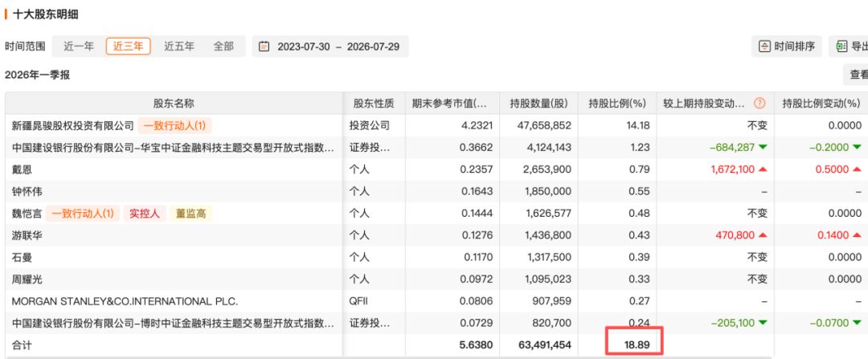This screenshot has width=868, height=359.
Task: Click the shareholder name 钟怀伟
Action: pyautogui.click(x=27, y=192)
